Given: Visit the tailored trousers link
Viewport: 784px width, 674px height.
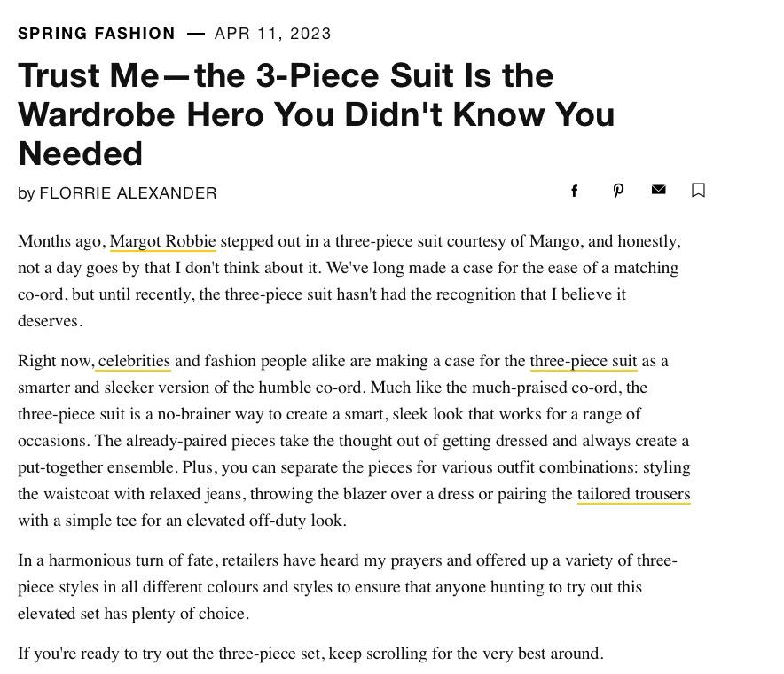Looking at the screenshot, I should (633, 494).
